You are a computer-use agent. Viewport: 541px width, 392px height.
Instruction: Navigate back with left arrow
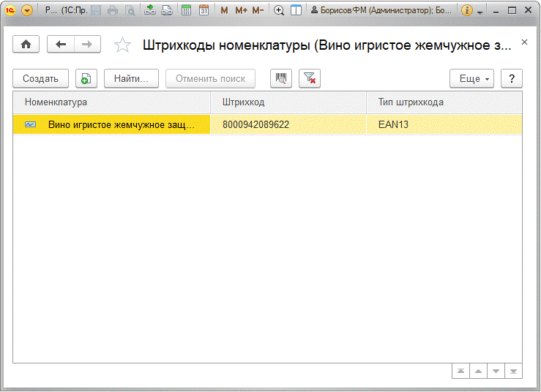(x=61, y=44)
